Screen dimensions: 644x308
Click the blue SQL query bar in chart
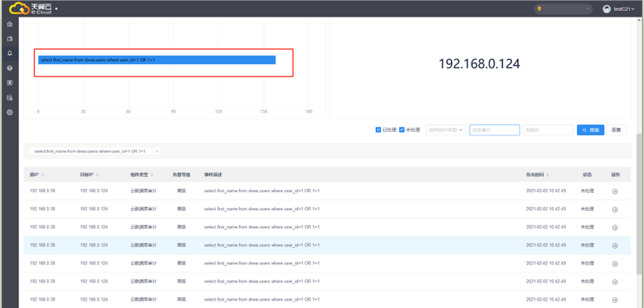point(157,60)
